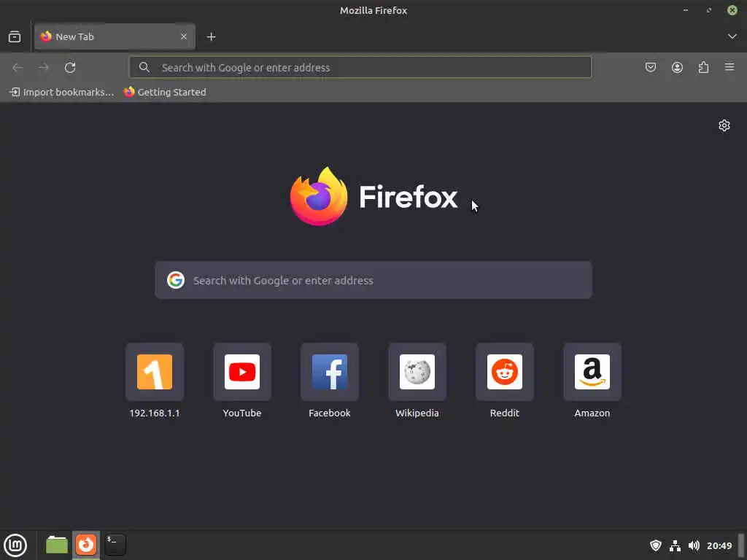Screen dimensions: 747x560
Task: Open a new tab with the plus button
Action: (x=211, y=36)
